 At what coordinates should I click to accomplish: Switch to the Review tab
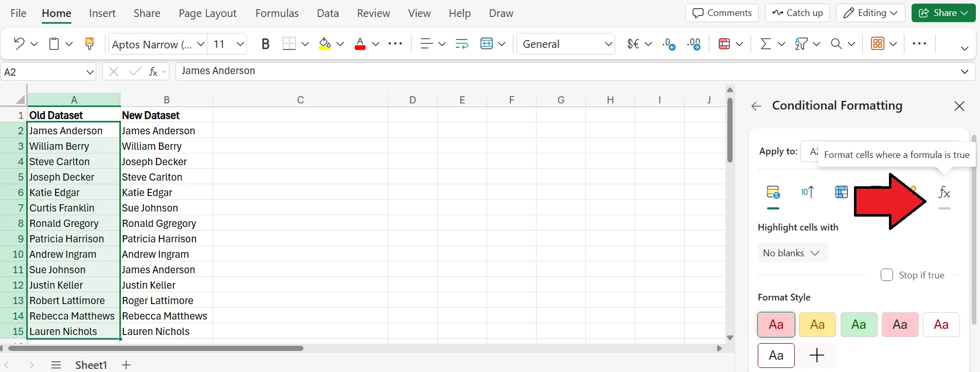pyautogui.click(x=373, y=13)
